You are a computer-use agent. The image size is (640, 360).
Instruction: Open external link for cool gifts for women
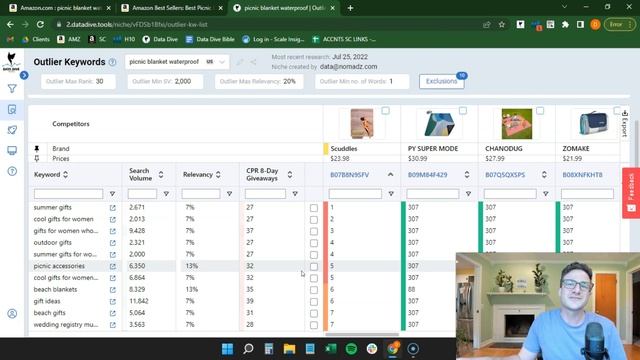113,220
